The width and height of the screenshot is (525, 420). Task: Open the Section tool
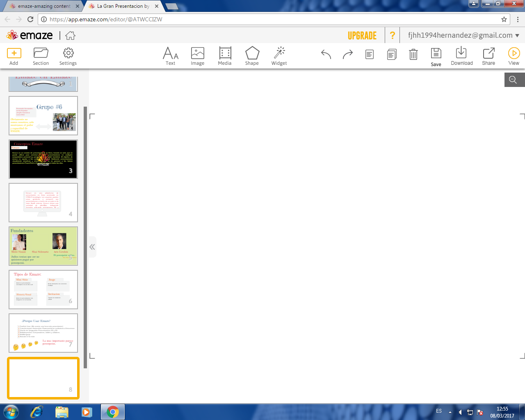tap(41, 56)
